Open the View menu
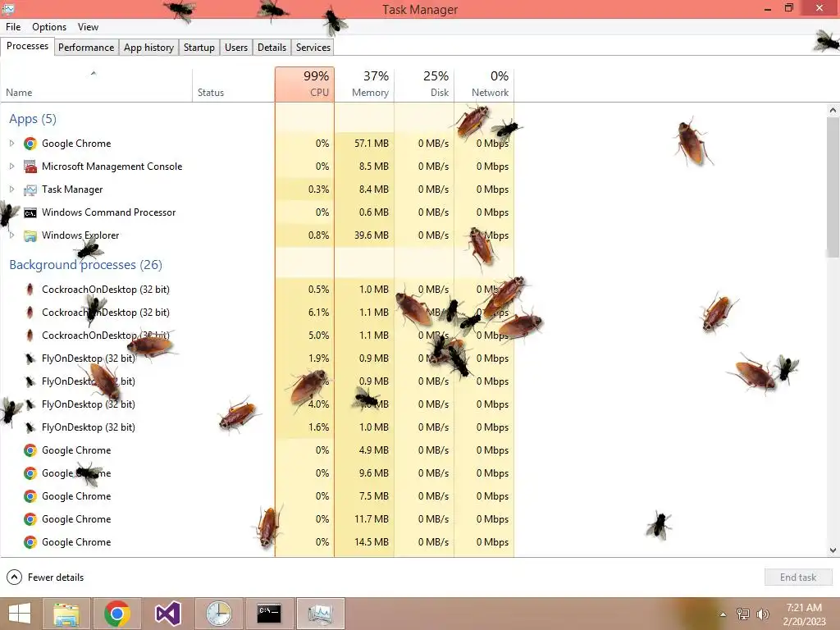Screen dimensions: 840x630 coord(88,27)
